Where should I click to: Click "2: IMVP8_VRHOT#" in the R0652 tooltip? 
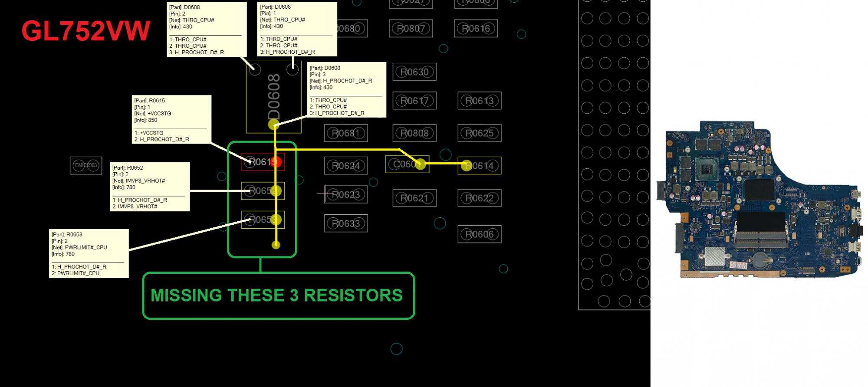pos(135,207)
